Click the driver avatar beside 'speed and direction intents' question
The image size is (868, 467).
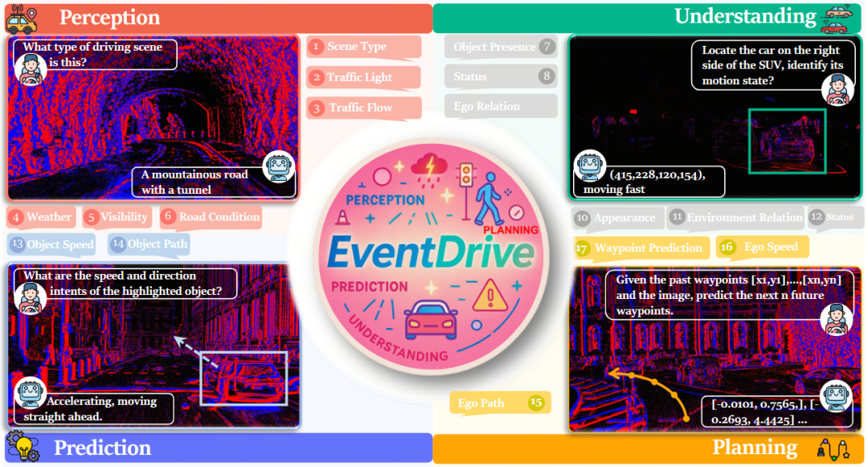(x=30, y=297)
